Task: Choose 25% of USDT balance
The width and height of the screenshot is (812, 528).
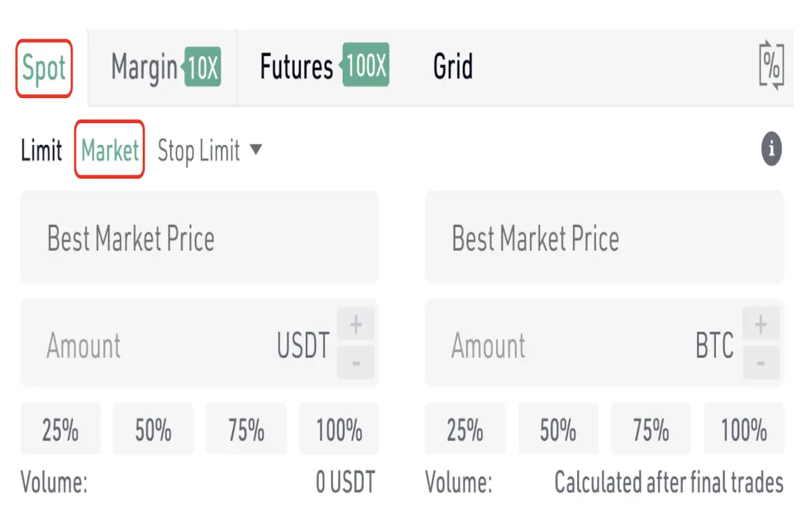Action: tap(60, 429)
